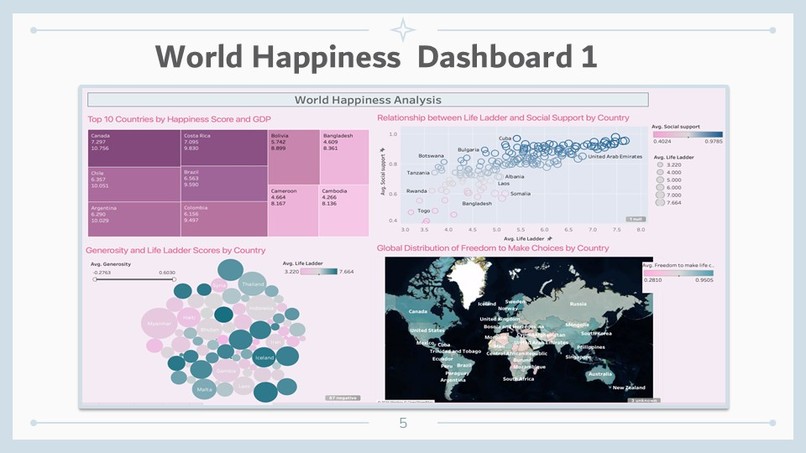The width and height of the screenshot is (806, 453).
Task: Click Canada on the freedom map
Action: pyautogui.click(x=417, y=311)
